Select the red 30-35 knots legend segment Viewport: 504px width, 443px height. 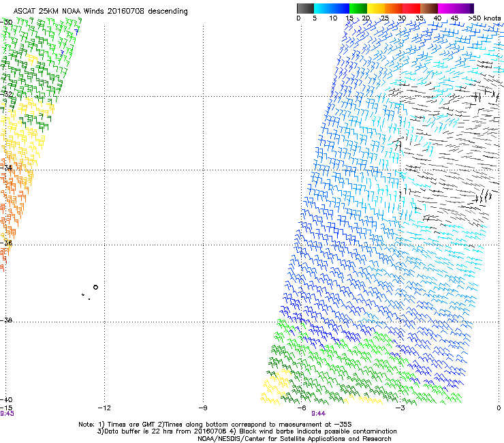click(411, 8)
